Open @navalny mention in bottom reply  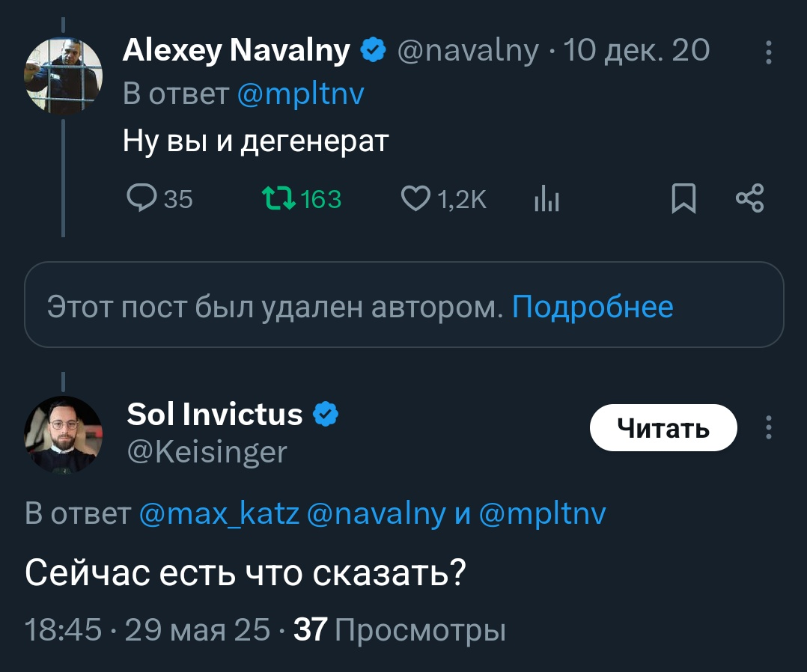pyautogui.click(x=377, y=514)
